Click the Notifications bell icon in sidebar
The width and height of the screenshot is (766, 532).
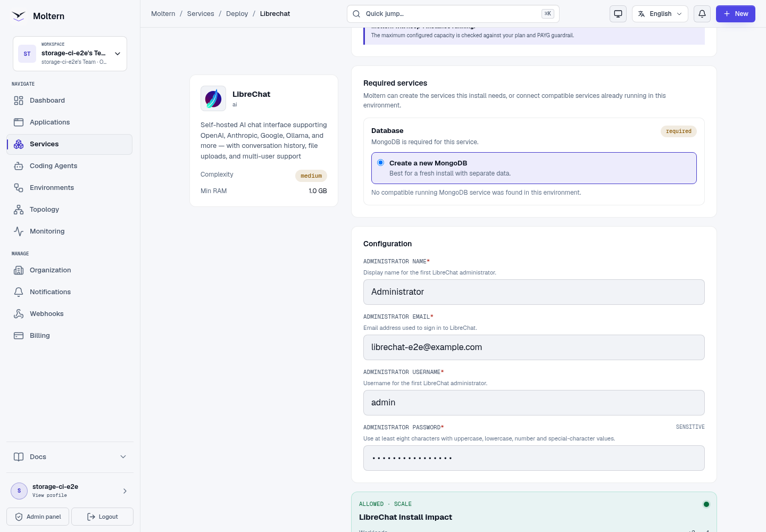pyautogui.click(x=19, y=292)
